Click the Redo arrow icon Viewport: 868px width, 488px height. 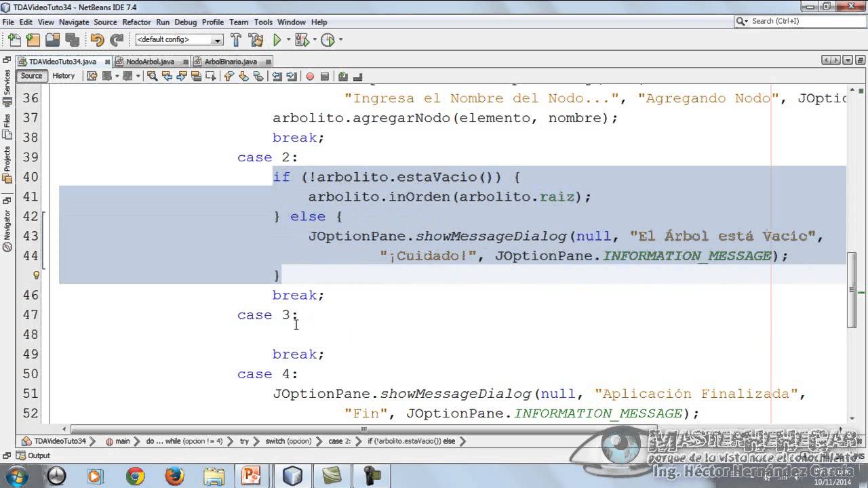pyautogui.click(x=117, y=40)
